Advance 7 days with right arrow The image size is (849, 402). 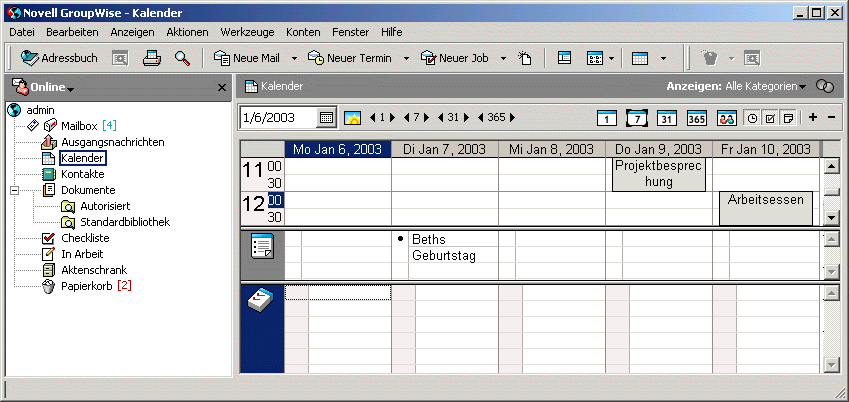pyautogui.click(x=427, y=117)
